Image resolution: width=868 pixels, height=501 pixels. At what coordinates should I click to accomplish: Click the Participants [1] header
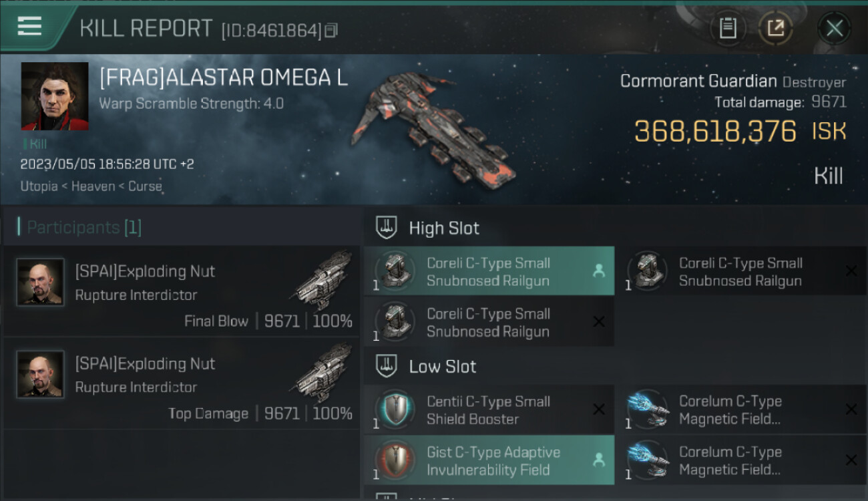tap(79, 227)
